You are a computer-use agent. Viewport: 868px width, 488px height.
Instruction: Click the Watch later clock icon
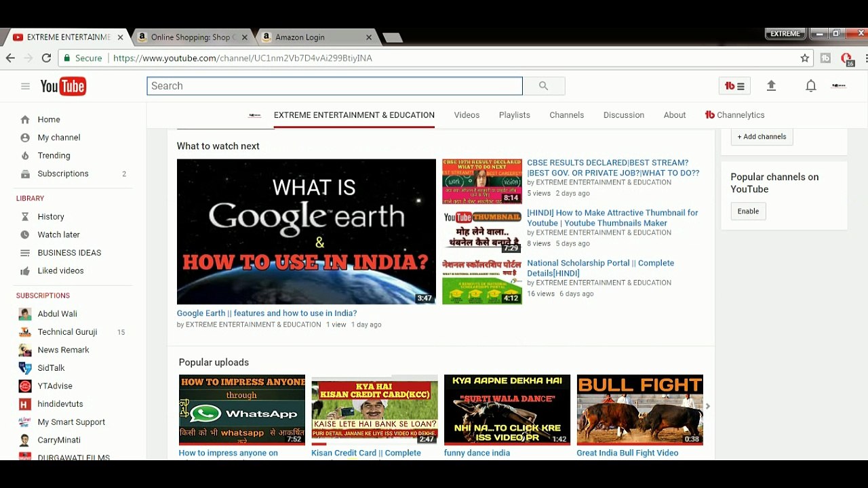25,235
